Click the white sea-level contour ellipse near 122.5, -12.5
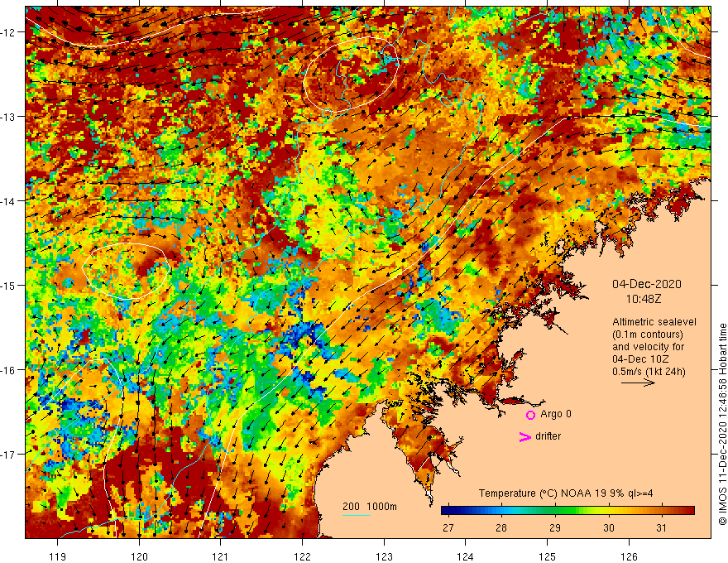 click(x=351, y=75)
